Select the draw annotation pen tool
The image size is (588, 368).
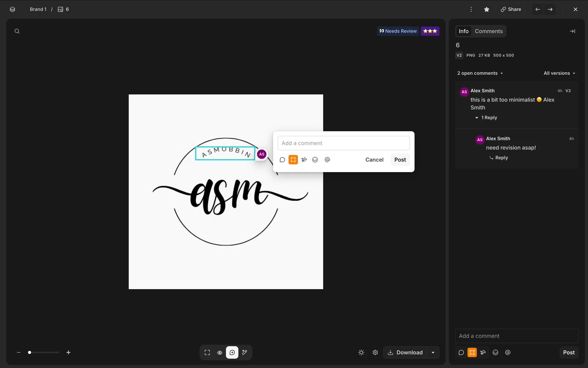click(244, 352)
